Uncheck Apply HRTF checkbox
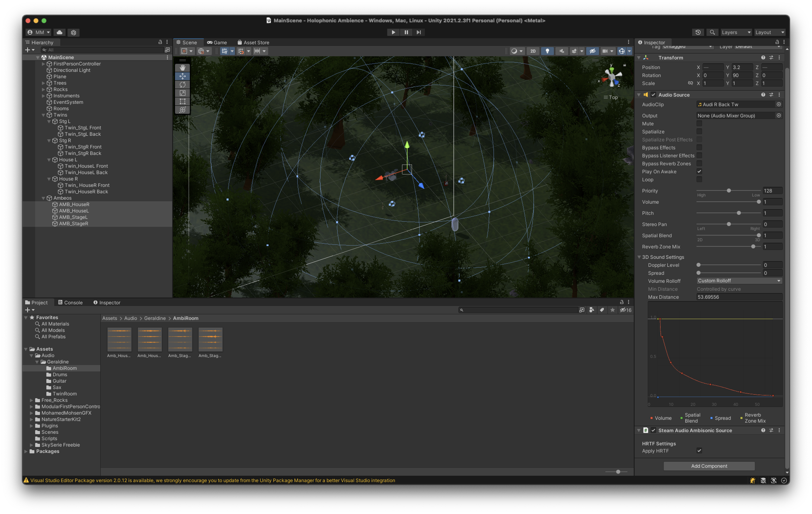The width and height of the screenshot is (812, 514). [x=699, y=451]
